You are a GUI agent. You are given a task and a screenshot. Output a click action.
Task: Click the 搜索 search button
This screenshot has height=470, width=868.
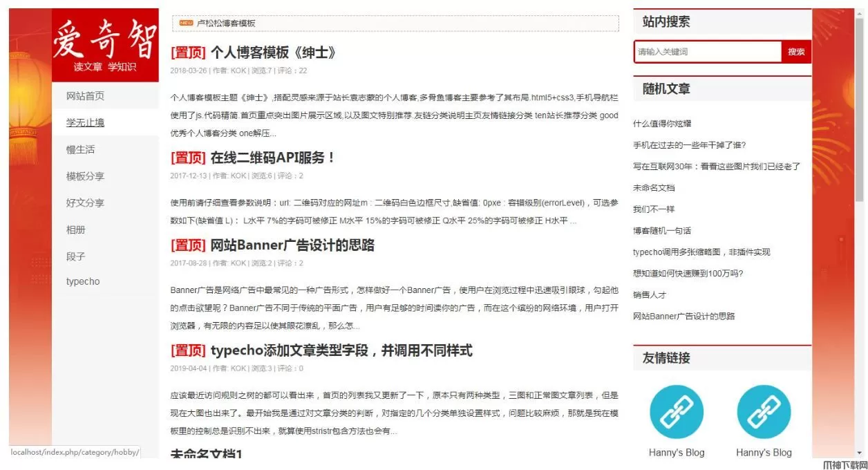tap(796, 52)
